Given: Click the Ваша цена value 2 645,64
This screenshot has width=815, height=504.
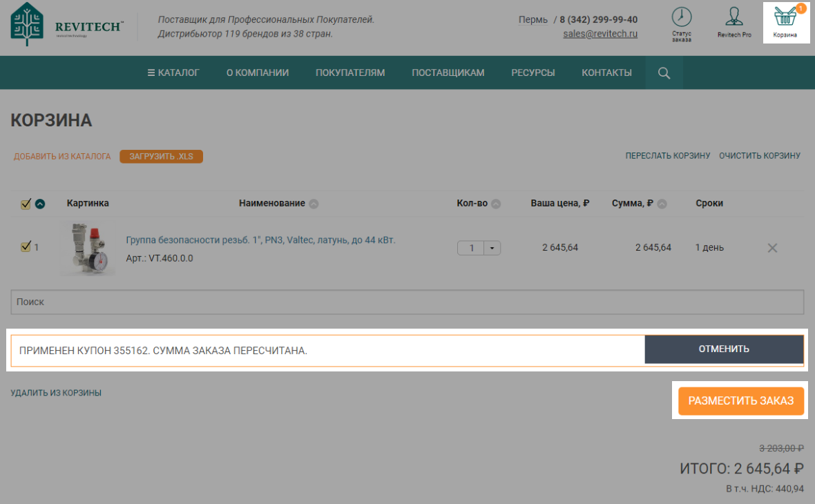Looking at the screenshot, I should tap(560, 248).
